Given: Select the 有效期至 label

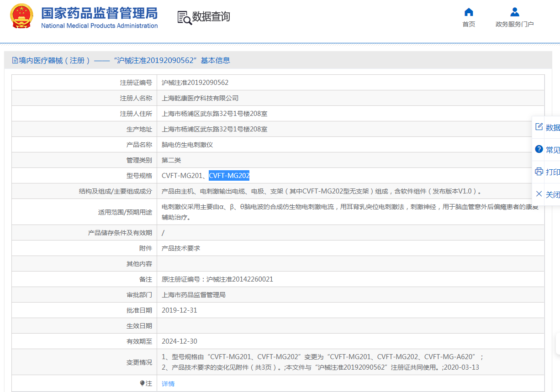Looking at the screenshot, I should pos(139,341).
